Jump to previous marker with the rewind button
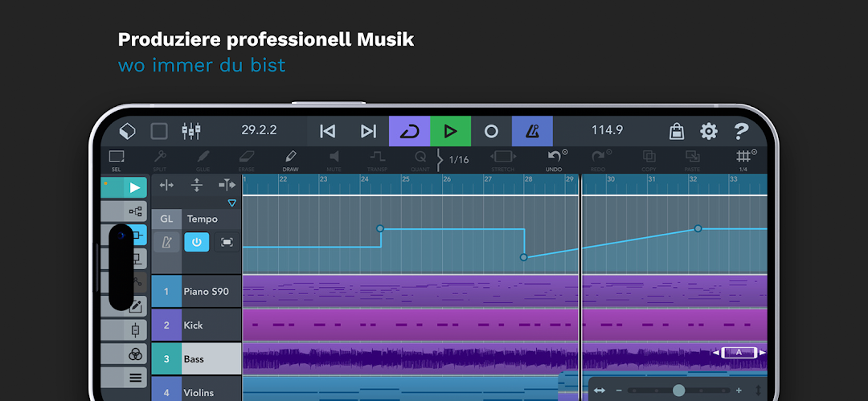Image resolution: width=868 pixels, height=401 pixels. tap(328, 131)
